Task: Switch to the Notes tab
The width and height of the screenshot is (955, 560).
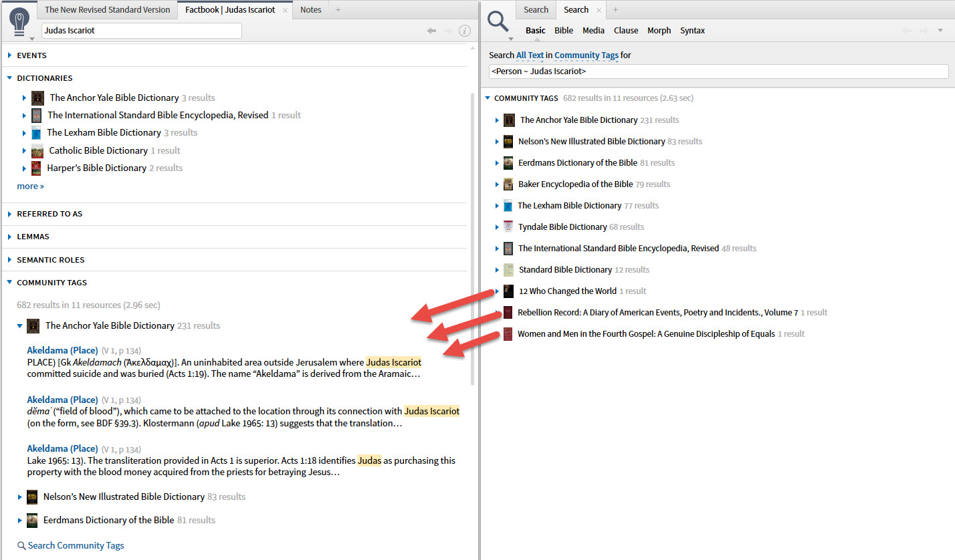Action: 310,10
